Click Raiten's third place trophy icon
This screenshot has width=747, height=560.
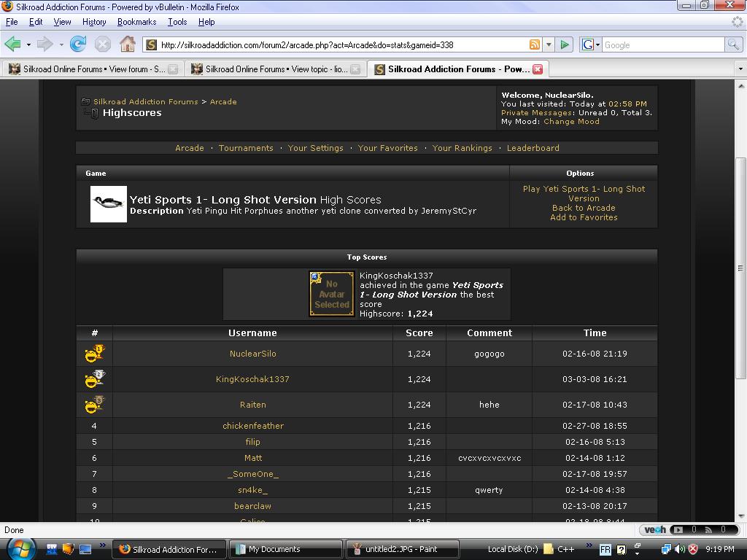[x=94, y=405]
